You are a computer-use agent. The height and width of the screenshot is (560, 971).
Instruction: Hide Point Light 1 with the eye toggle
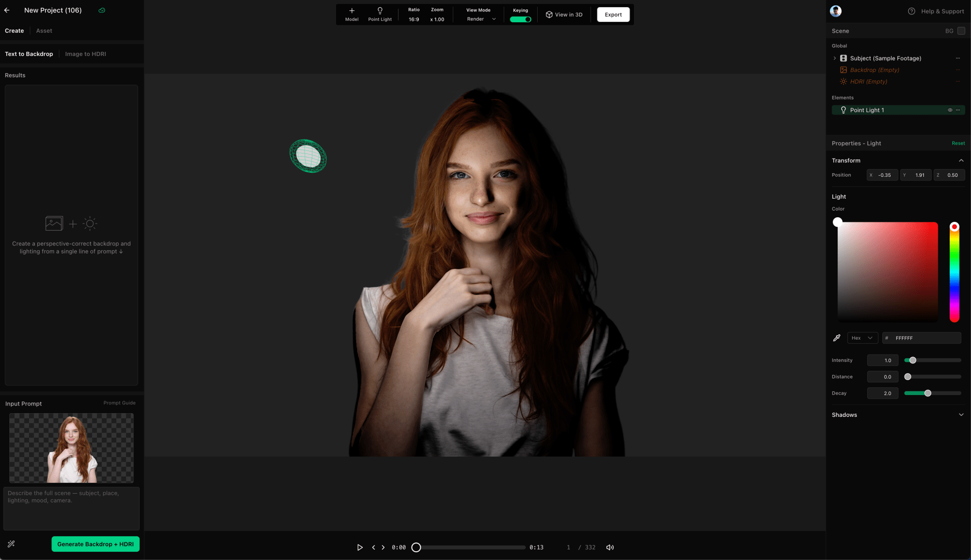pyautogui.click(x=950, y=110)
